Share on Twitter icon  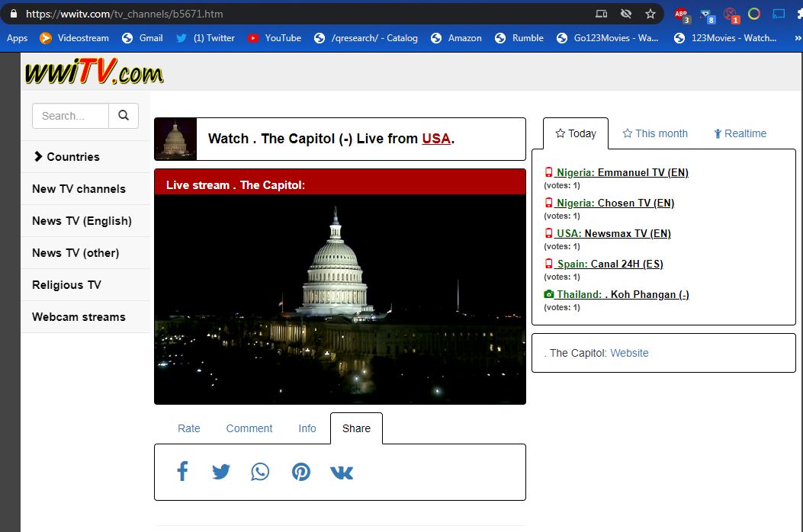(x=220, y=472)
